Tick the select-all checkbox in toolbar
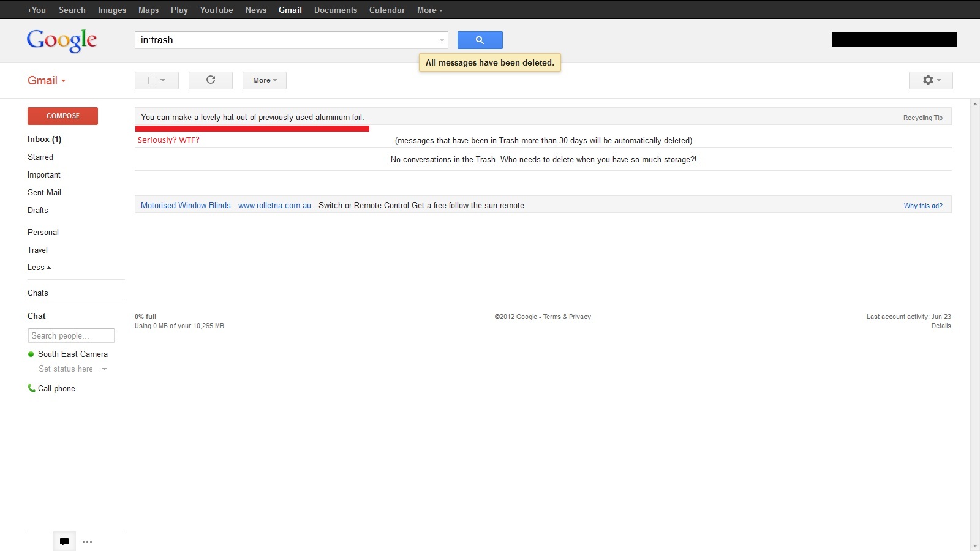Image resolution: width=980 pixels, height=551 pixels. 152,80
